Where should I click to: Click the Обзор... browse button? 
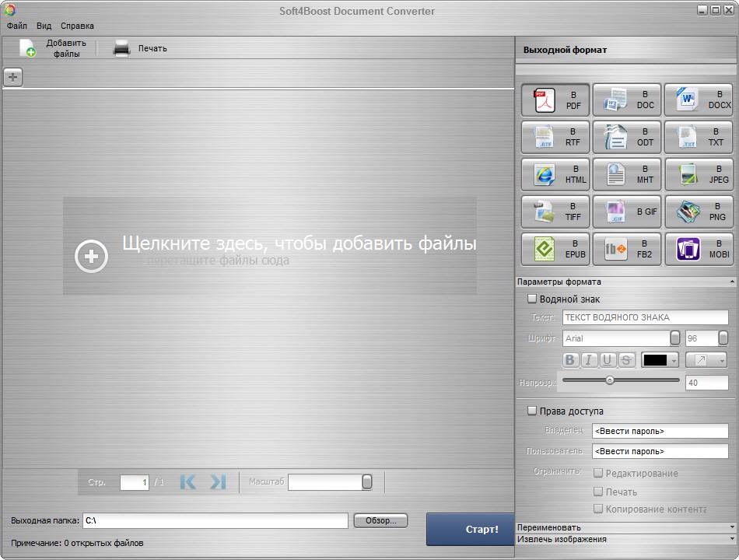(x=380, y=520)
